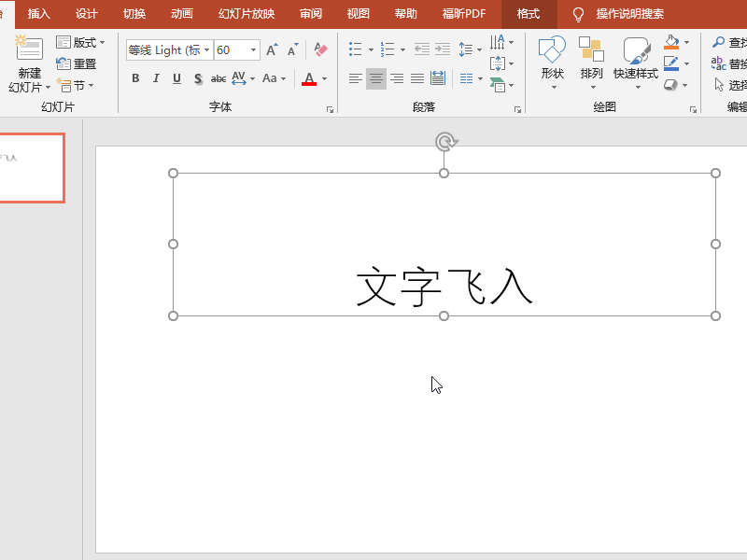Open the Paragraph dialog launcher
The height and width of the screenshot is (560, 747).
point(517,110)
